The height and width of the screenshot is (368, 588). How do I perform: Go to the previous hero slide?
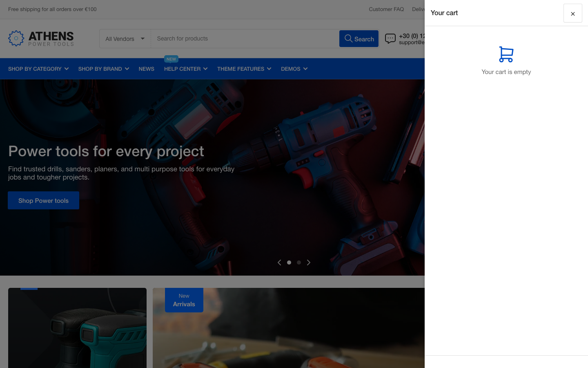pos(279,263)
